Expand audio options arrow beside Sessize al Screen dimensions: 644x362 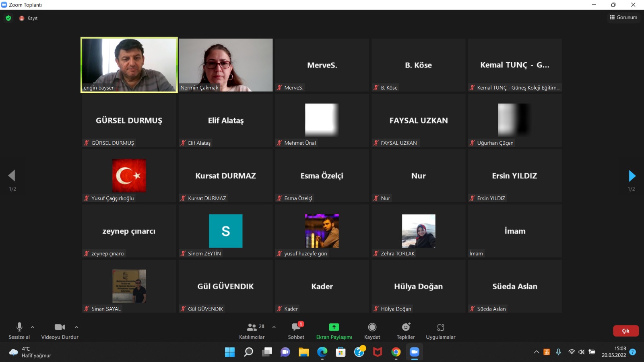(x=33, y=327)
